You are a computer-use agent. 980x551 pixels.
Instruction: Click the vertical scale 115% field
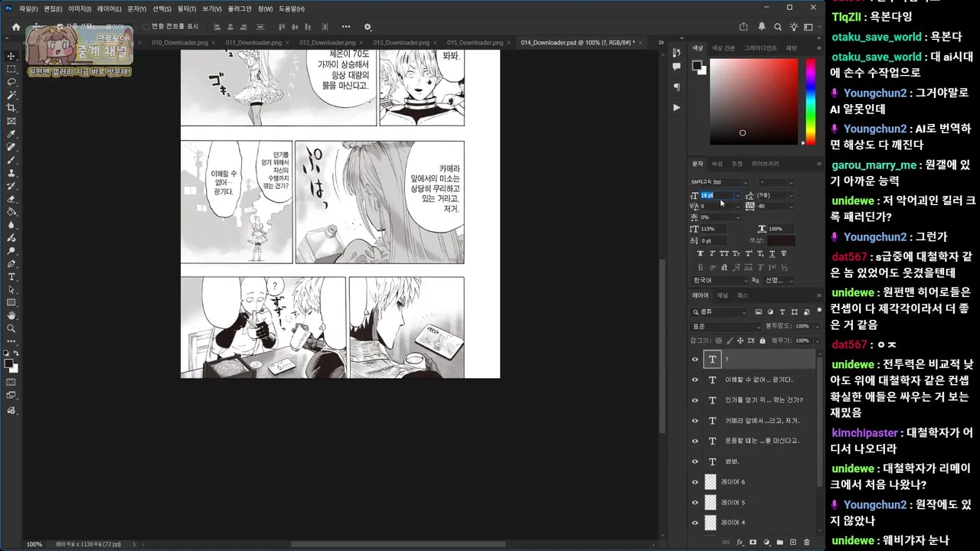click(x=714, y=229)
